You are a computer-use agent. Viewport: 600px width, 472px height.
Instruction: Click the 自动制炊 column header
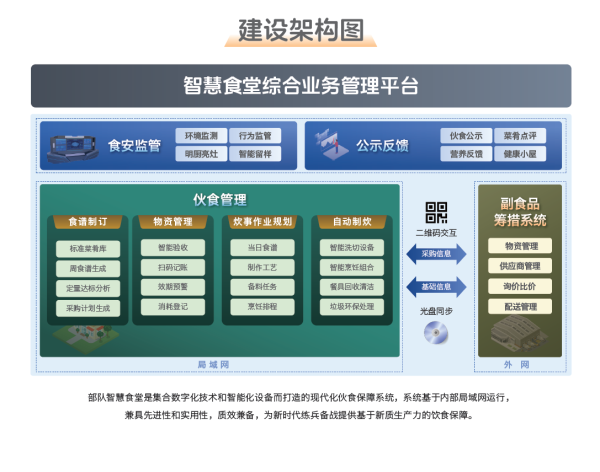352,222
